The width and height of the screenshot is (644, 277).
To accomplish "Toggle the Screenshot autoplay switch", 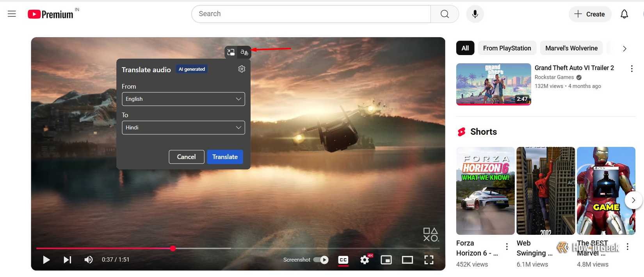I will pos(321,260).
